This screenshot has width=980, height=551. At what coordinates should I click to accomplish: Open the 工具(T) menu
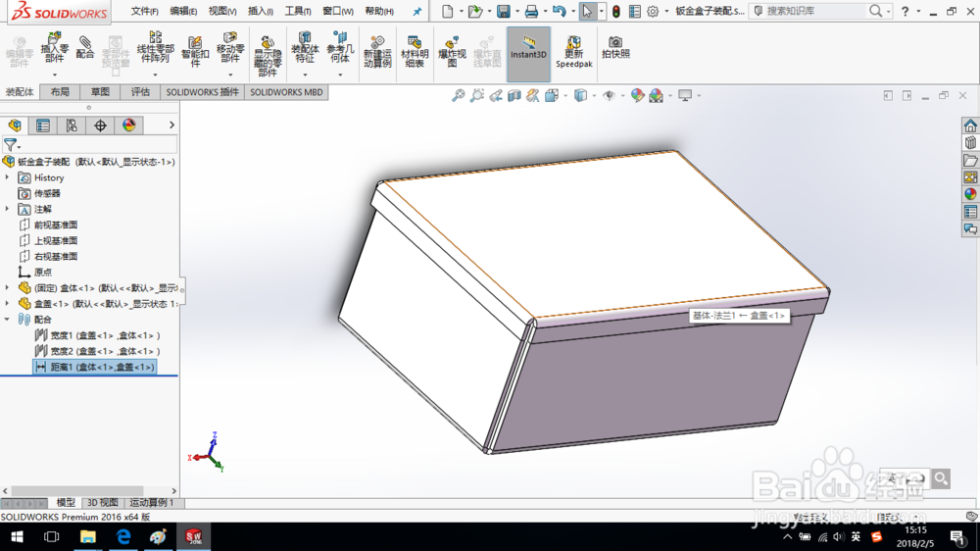298,11
